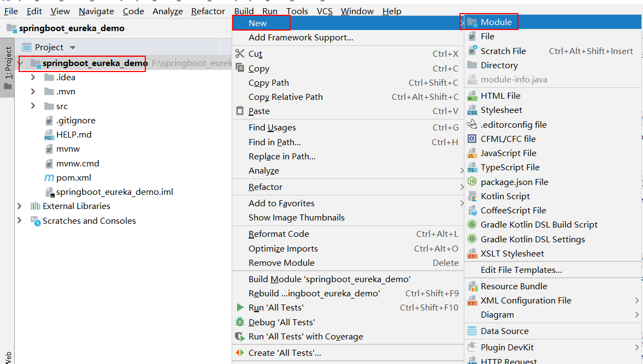Image resolution: width=643 pixels, height=364 pixels.
Task: Choose Directory in New submenu
Action: pyautogui.click(x=553, y=65)
